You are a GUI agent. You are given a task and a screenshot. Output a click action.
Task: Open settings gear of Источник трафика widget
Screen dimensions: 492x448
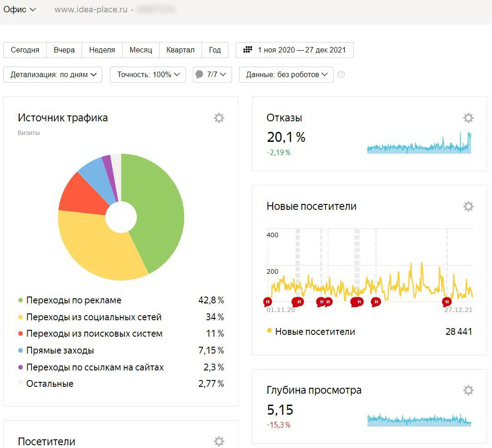point(219,118)
